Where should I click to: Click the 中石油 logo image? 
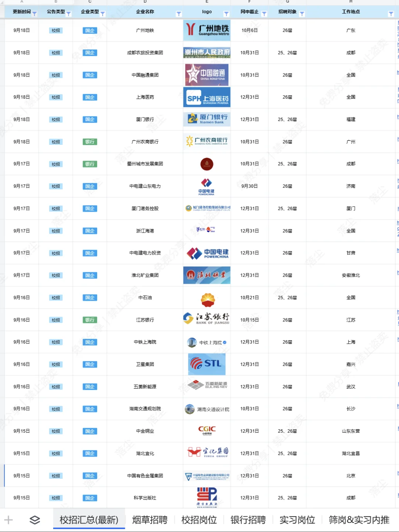208,300
